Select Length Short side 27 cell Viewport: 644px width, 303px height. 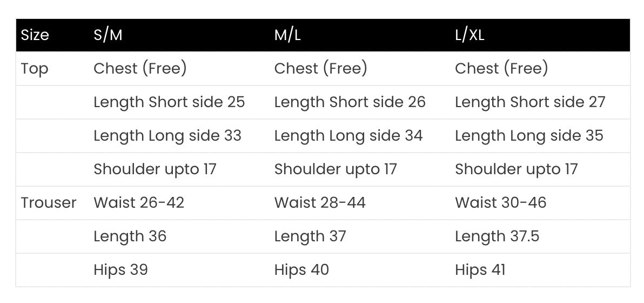pyautogui.click(x=530, y=102)
